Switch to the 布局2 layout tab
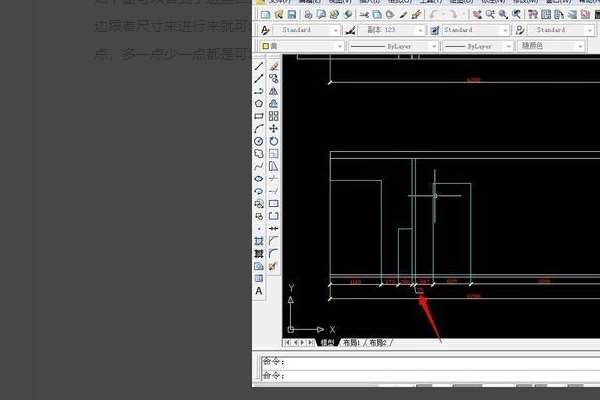 (x=378, y=343)
